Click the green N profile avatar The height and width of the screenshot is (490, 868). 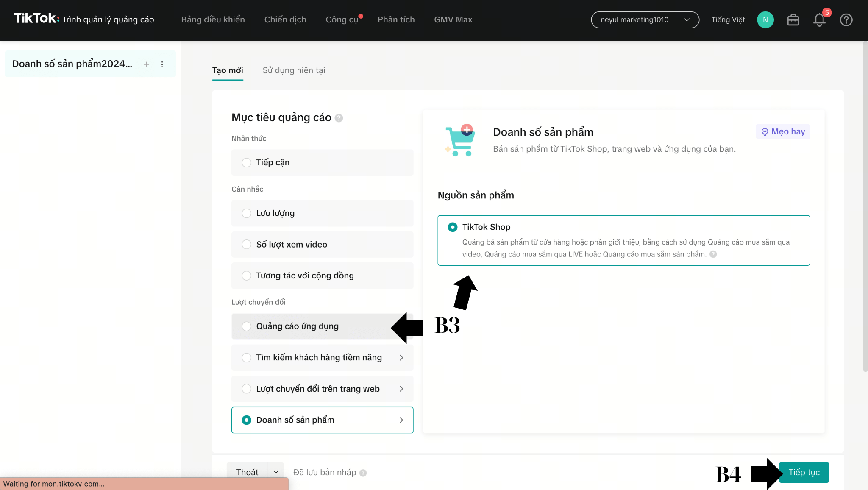click(x=765, y=20)
